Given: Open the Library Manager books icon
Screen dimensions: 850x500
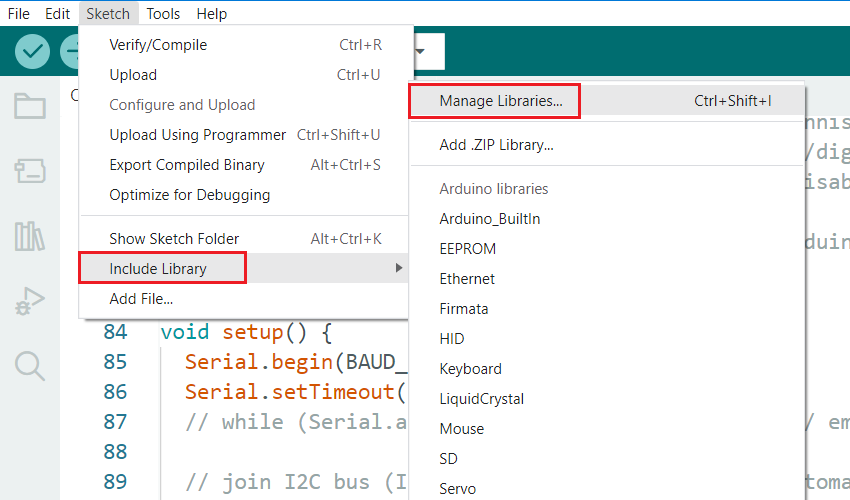Looking at the screenshot, I should pos(30,236).
